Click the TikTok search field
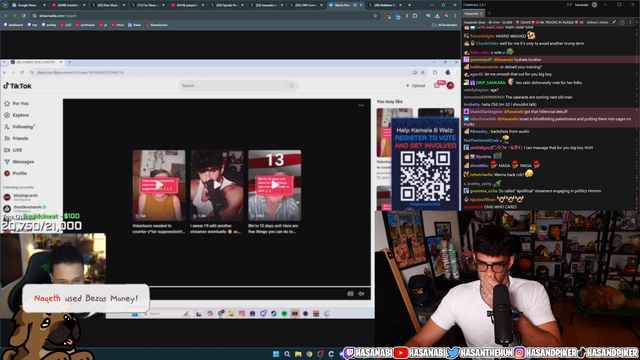 tap(238, 86)
